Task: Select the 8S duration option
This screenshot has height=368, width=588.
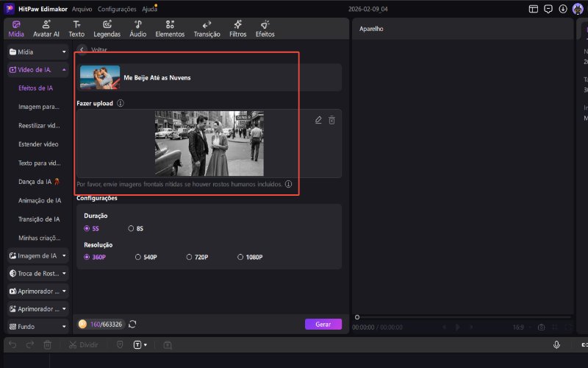Action: tap(135, 228)
